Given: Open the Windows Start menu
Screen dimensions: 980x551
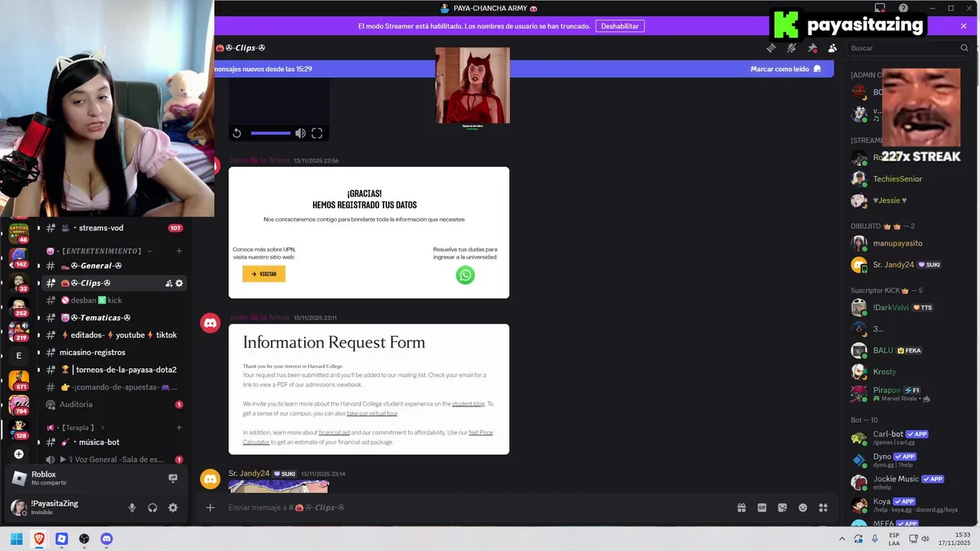Looking at the screenshot, I should (x=16, y=539).
